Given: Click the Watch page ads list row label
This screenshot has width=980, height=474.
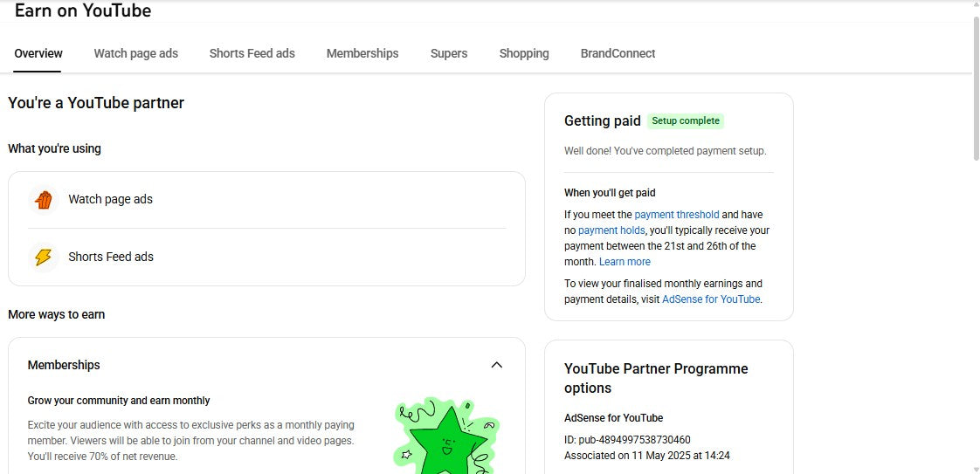Looking at the screenshot, I should [110, 200].
